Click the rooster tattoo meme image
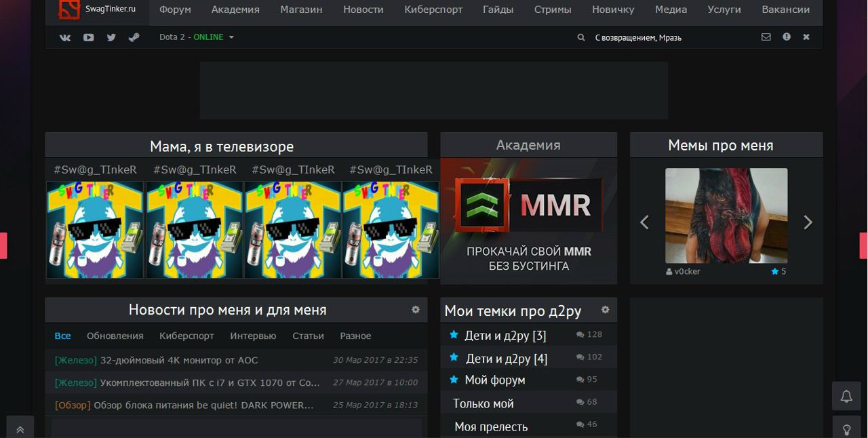The width and height of the screenshot is (868, 438). click(726, 216)
